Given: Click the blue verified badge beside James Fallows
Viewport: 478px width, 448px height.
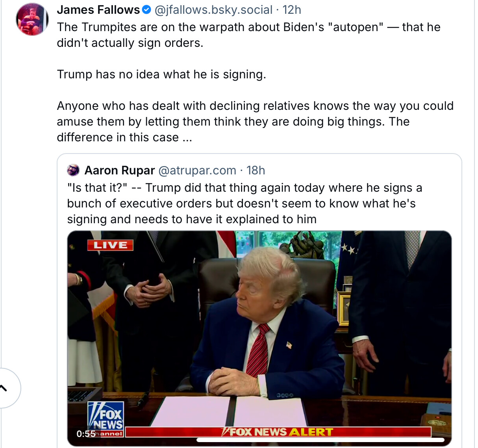Looking at the screenshot, I should 146,9.
